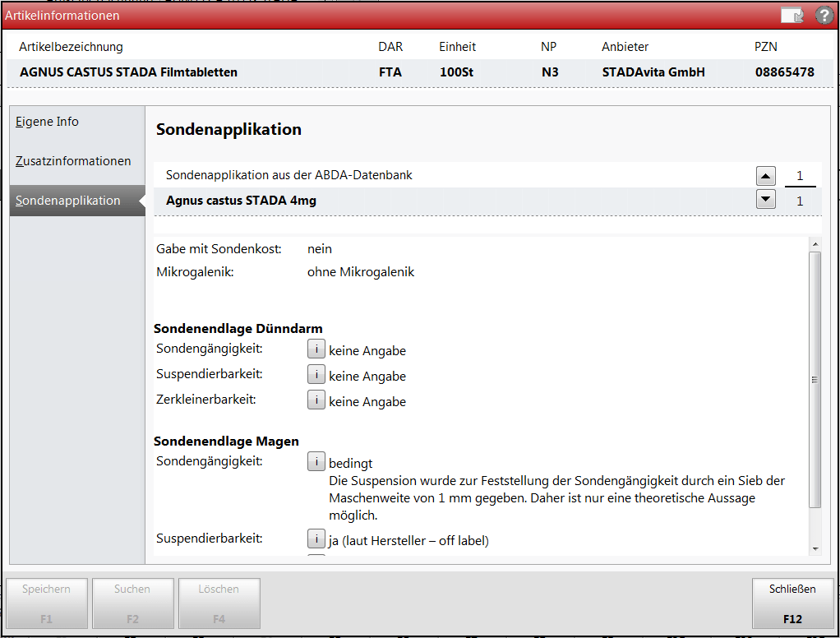This screenshot has width=840, height=638.
Task: Click the 'Einheit' column header
Action: pyautogui.click(x=457, y=47)
